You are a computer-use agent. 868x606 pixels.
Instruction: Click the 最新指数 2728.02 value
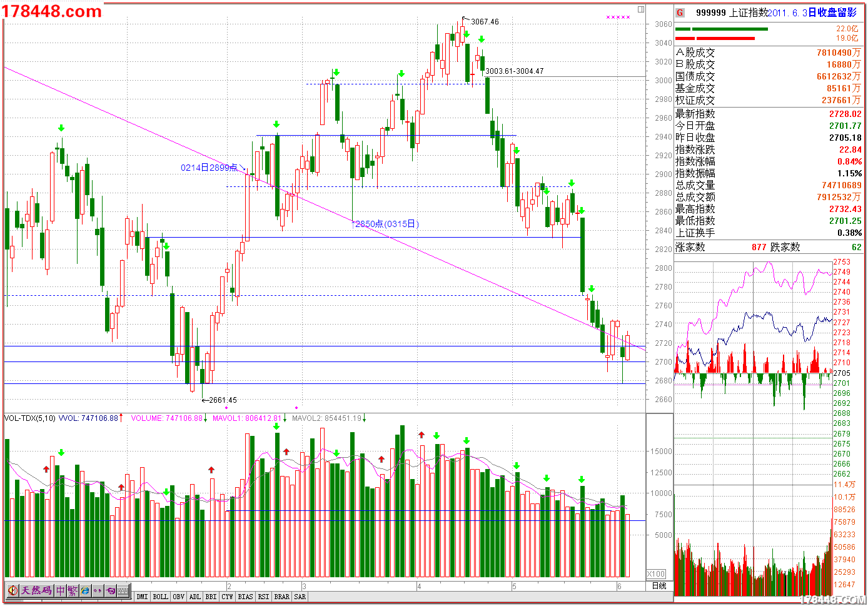click(x=845, y=114)
